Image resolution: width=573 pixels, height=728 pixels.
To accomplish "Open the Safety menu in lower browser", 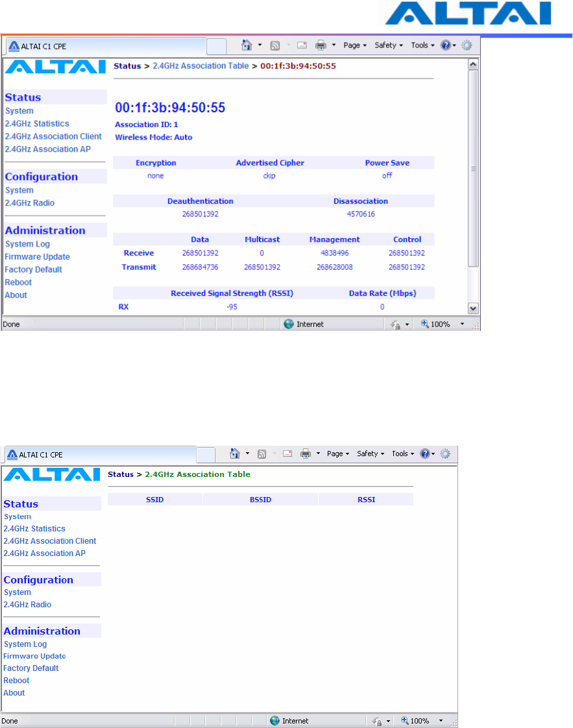I will [371, 454].
